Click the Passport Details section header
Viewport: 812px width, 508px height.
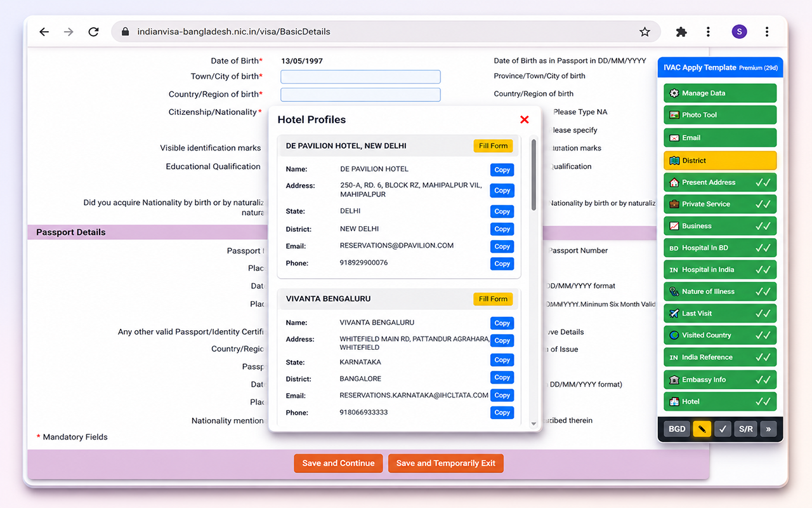pyautogui.click(x=71, y=232)
